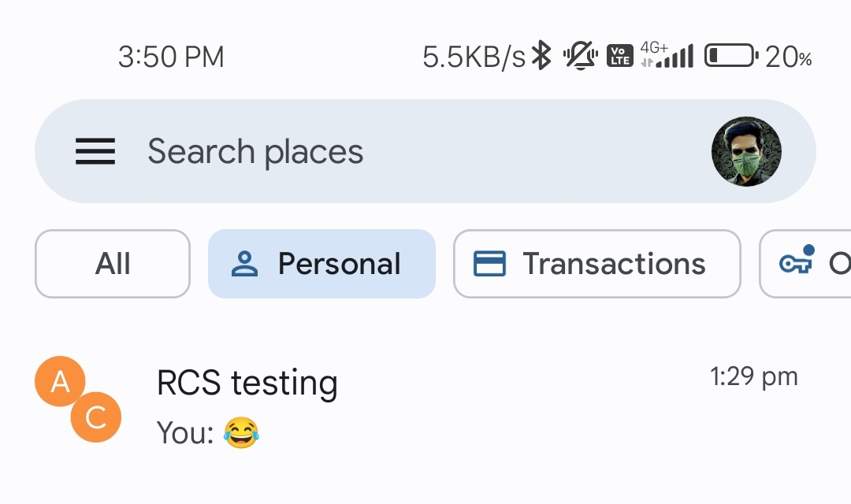Tap the orange A contact avatar

point(59,381)
